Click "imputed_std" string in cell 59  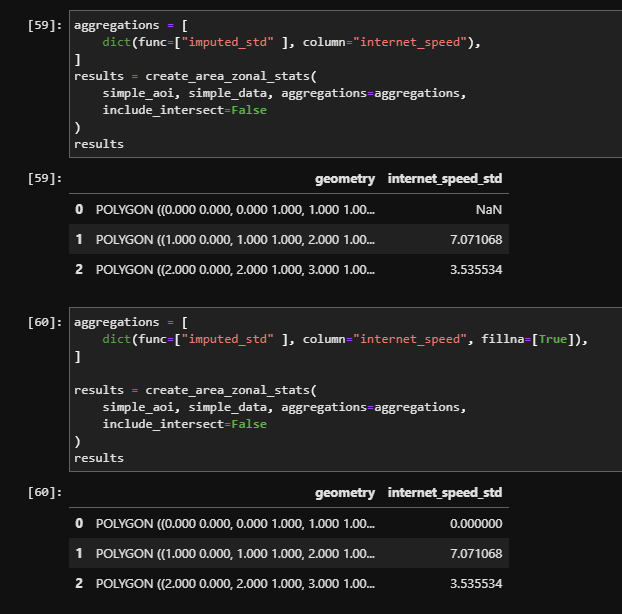click(227, 42)
